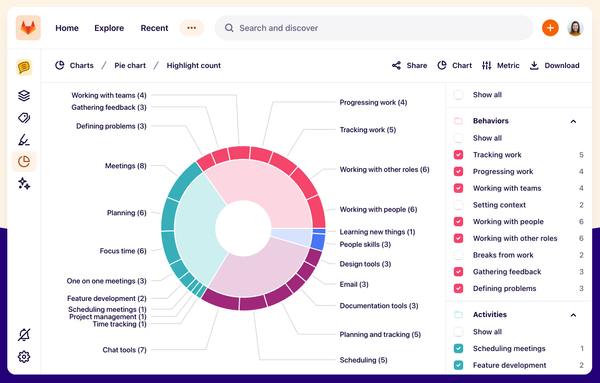Open the Recent menu item
The width and height of the screenshot is (600, 383).
(154, 28)
